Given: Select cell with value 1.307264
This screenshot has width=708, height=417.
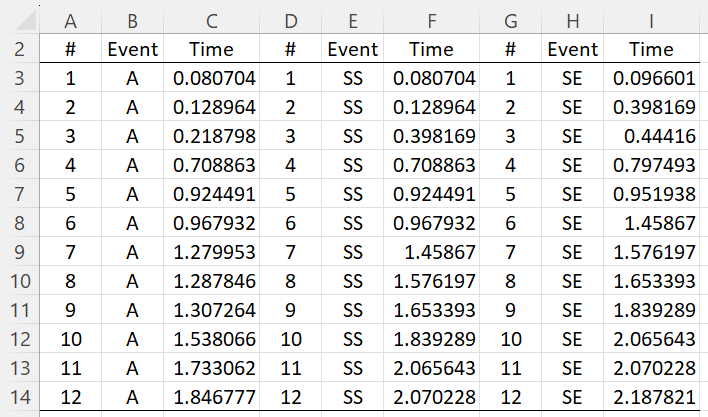Looking at the screenshot, I should point(212,310).
